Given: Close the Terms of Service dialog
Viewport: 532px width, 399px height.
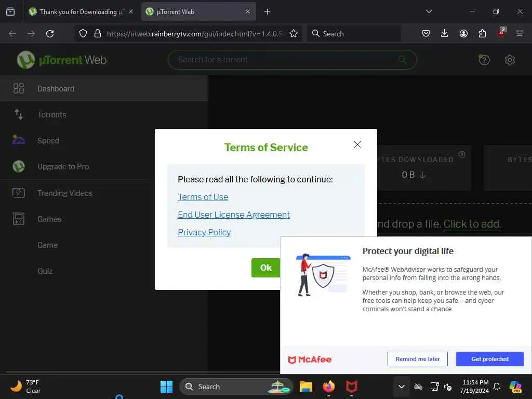Looking at the screenshot, I should [x=357, y=144].
